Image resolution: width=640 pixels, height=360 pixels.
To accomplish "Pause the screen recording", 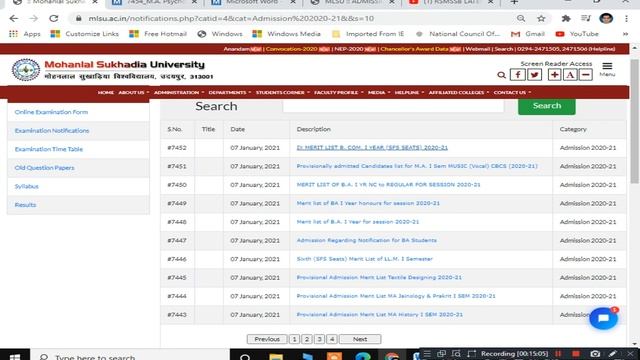I will click(558, 353).
